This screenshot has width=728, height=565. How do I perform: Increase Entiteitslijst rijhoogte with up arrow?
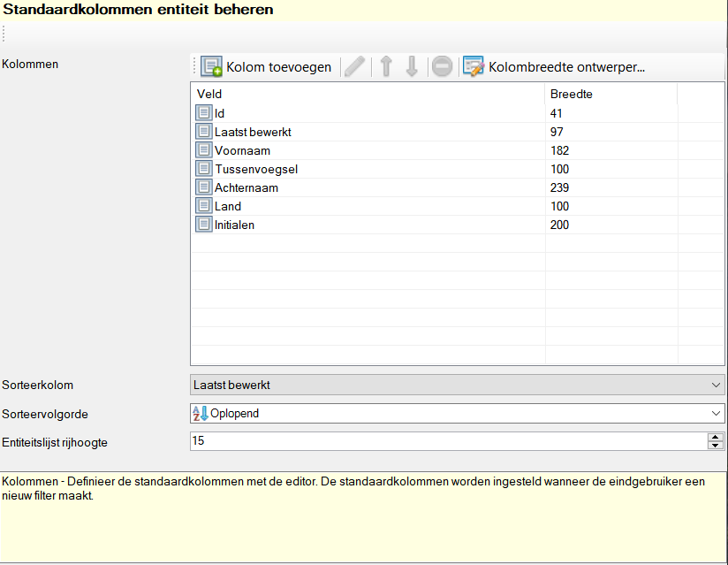click(716, 437)
